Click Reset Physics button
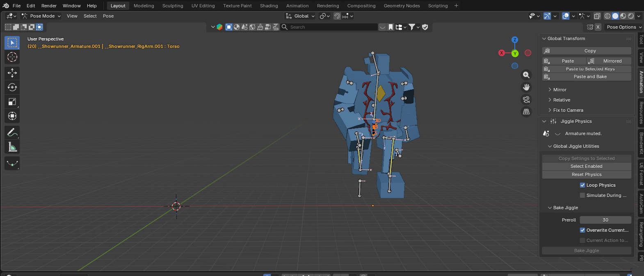The height and width of the screenshot is (276, 644). click(587, 174)
